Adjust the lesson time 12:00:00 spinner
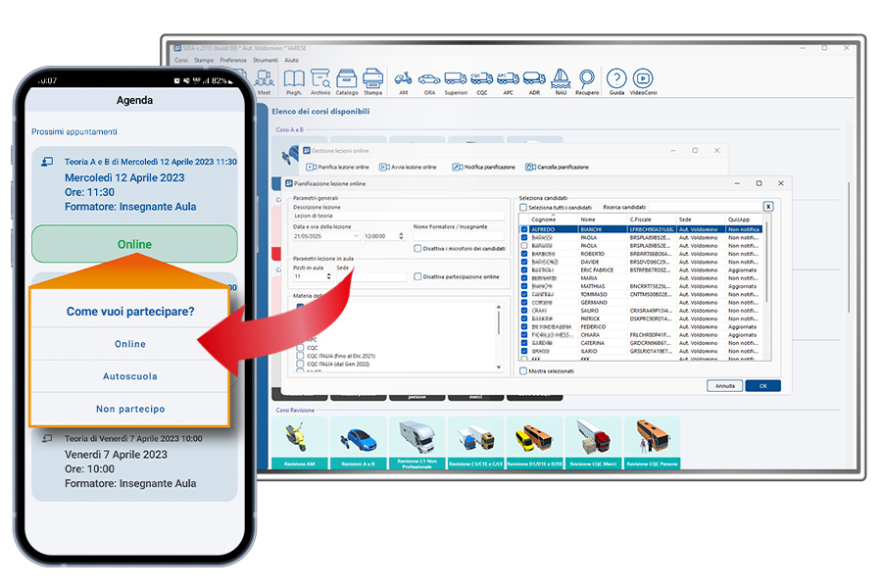Image resolution: width=883 pixels, height=588 pixels. (x=401, y=236)
